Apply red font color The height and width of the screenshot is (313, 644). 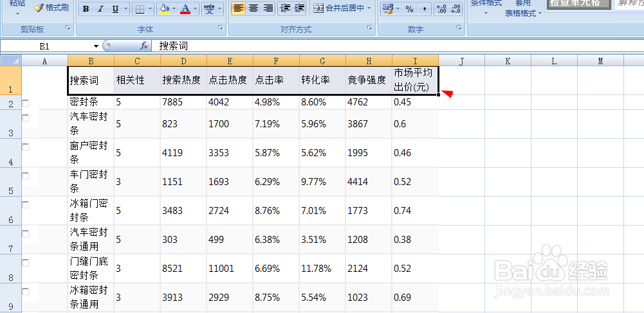[x=186, y=8]
